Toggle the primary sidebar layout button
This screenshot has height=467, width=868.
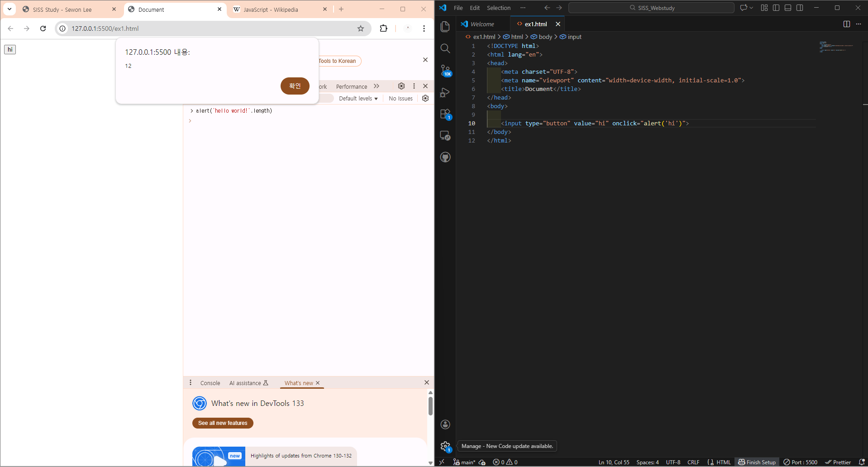tap(776, 8)
